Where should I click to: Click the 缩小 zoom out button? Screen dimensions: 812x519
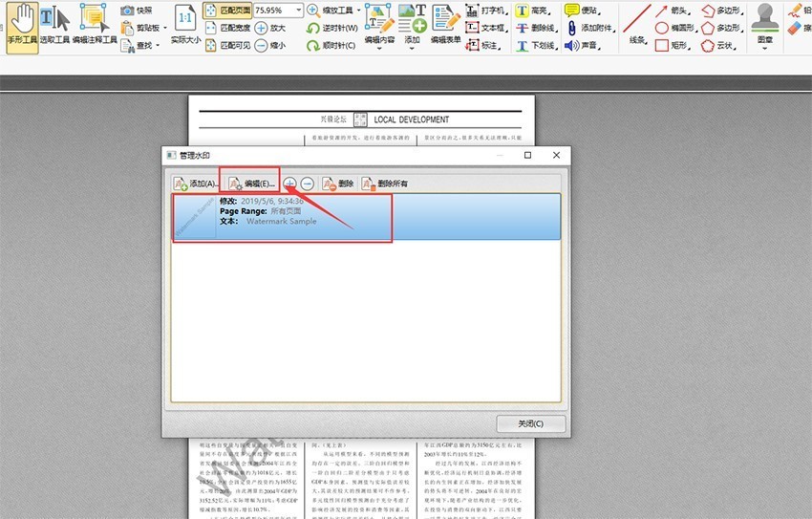point(269,46)
